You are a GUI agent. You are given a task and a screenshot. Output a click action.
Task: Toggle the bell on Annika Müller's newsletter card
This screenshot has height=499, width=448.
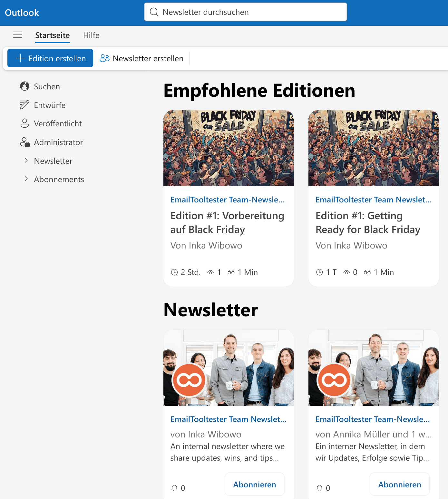point(320,488)
